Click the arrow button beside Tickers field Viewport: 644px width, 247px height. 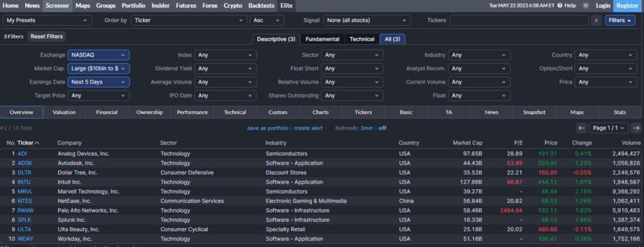(x=596, y=20)
